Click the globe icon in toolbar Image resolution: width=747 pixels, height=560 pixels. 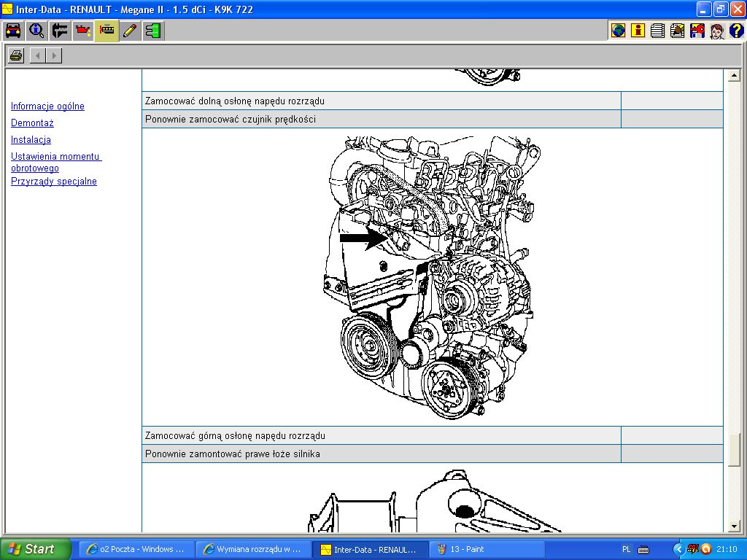pos(619,31)
